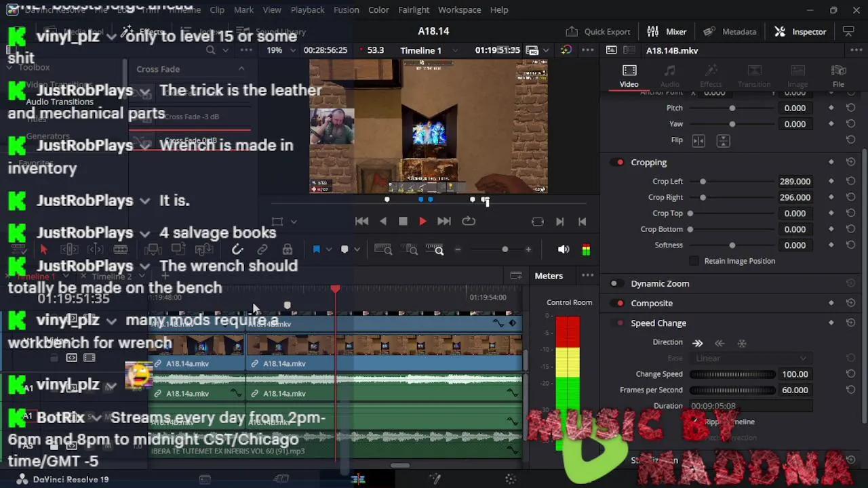Image resolution: width=868 pixels, height=488 pixels.
Task: Switch to the Video inspector tab
Action: click(x=629, y=76)
